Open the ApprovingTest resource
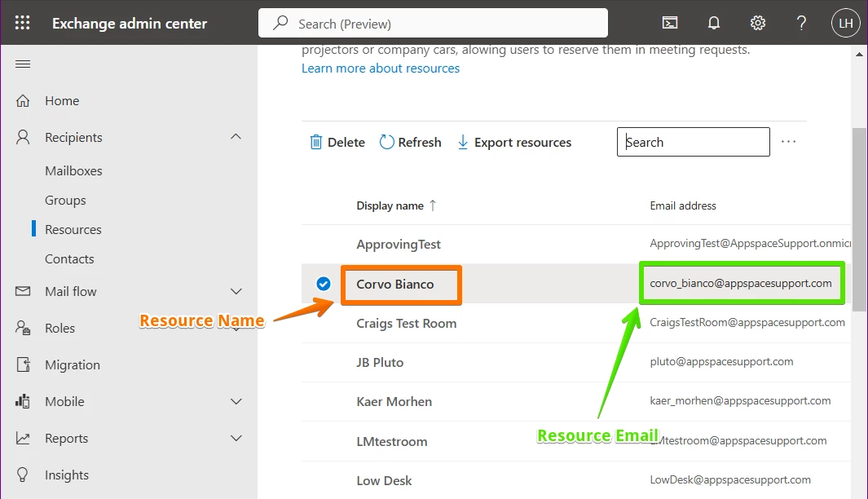The image size is (868, 499). pos(399,245)
